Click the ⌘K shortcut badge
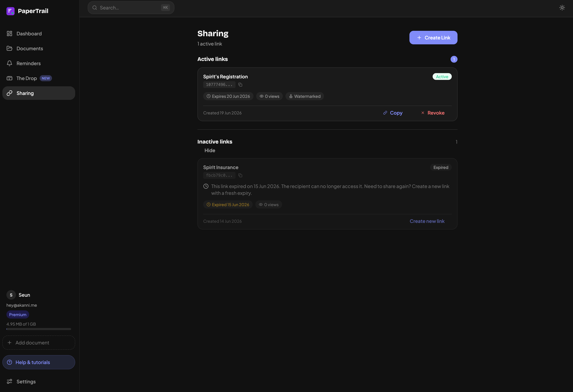 coord(165,8)
